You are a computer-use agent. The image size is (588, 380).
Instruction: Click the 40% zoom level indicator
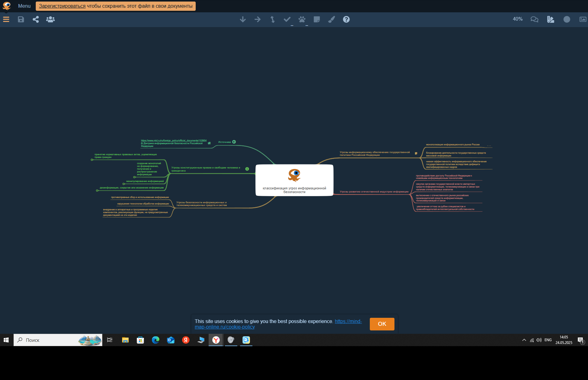tap(517, 19)
